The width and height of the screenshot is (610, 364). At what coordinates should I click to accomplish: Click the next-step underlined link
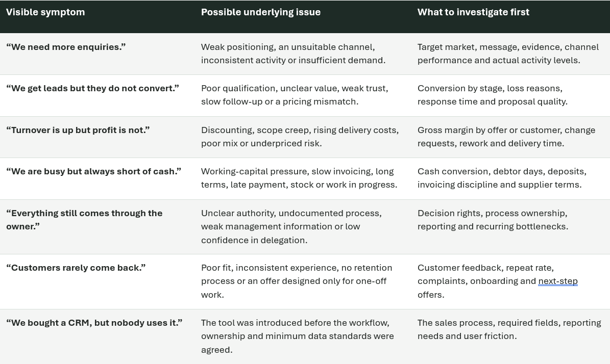[558, 281]
